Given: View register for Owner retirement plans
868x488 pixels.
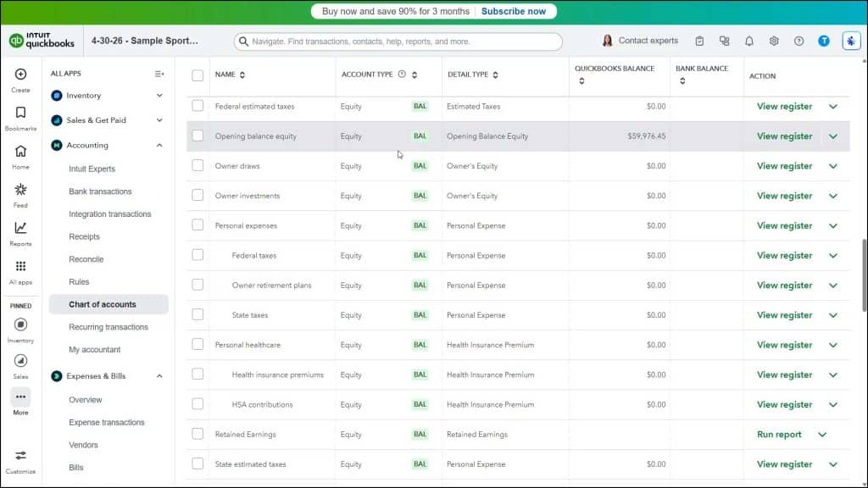Looking at the screenshot, I should [x=784, y=286].
